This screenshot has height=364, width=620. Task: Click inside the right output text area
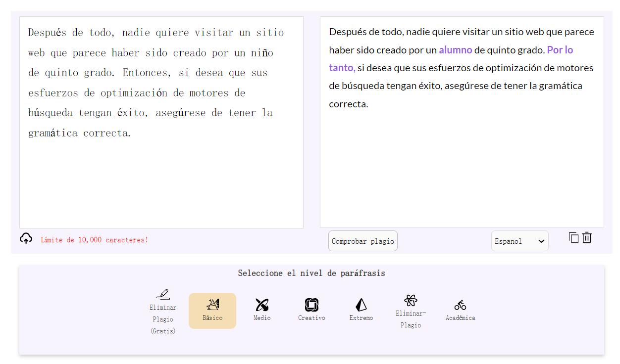point(462,122)
